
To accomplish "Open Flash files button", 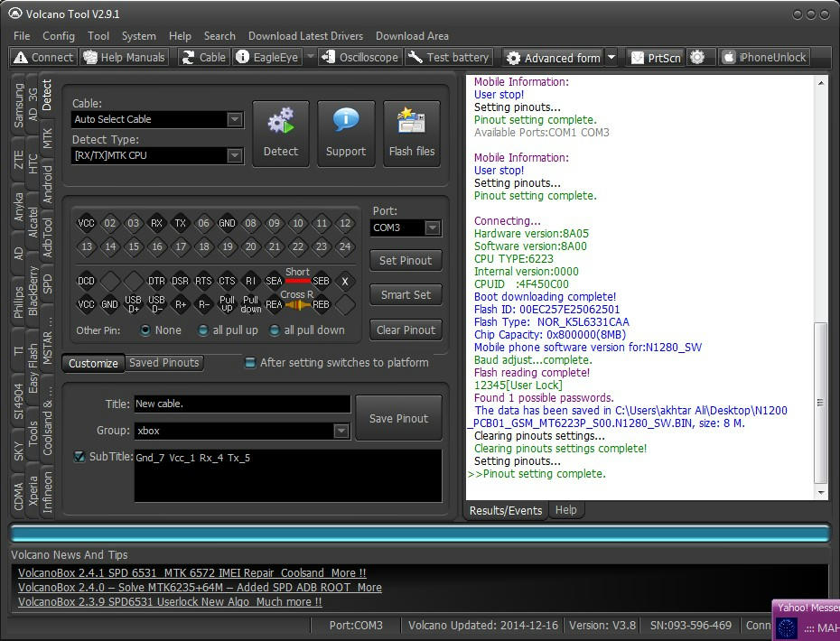I will pyautogui.click(x=412, y=134).
